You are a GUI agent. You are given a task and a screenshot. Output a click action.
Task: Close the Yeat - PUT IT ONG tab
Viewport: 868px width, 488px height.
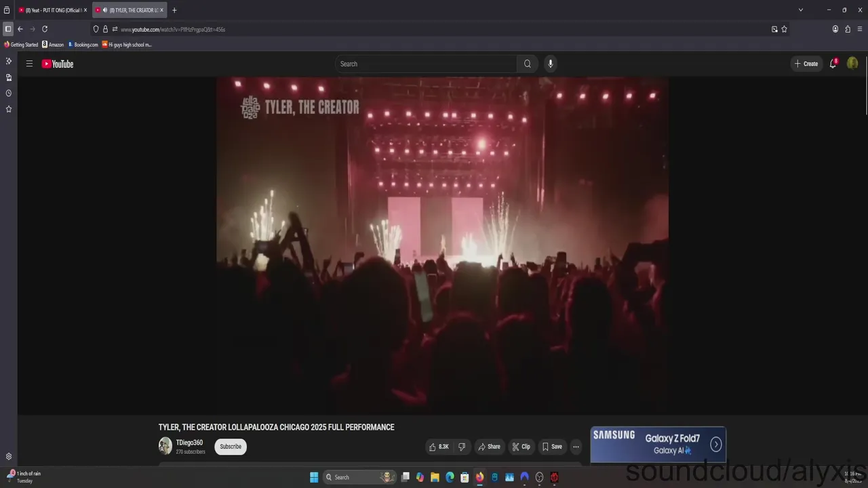pos(85,10)
